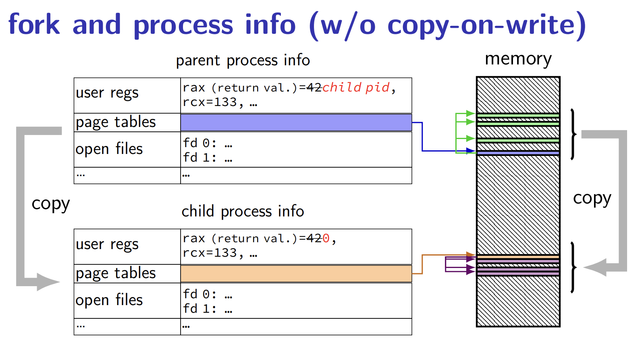Image resolution: width=644 pixels, height=345 pixels.
Task: Click the curly brace beside the purple memory stripes
Action: coord(573,268)
